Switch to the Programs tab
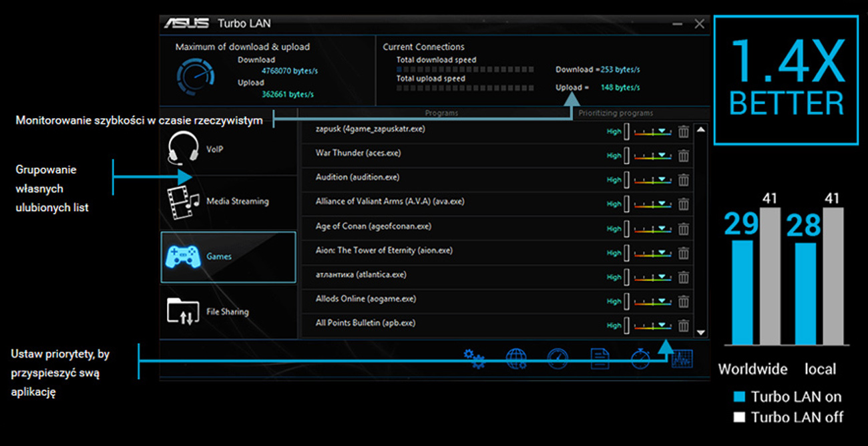868x446 pixels. [x=441, y=114]
